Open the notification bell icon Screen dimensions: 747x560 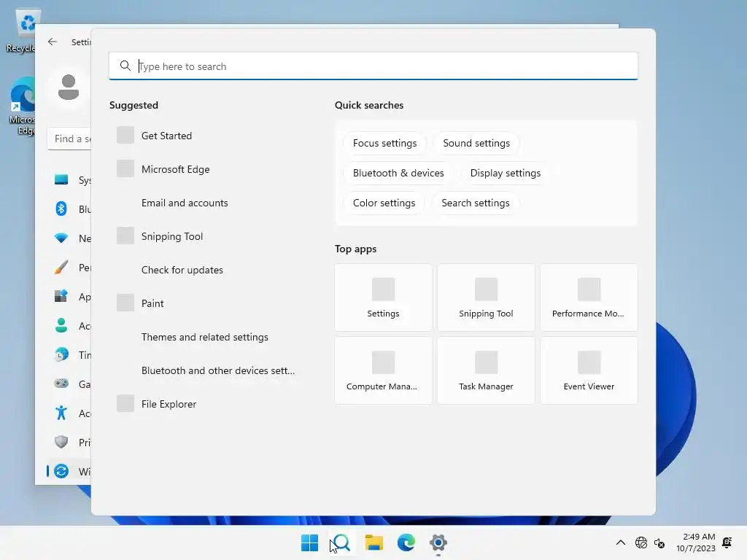click(727, 542)
